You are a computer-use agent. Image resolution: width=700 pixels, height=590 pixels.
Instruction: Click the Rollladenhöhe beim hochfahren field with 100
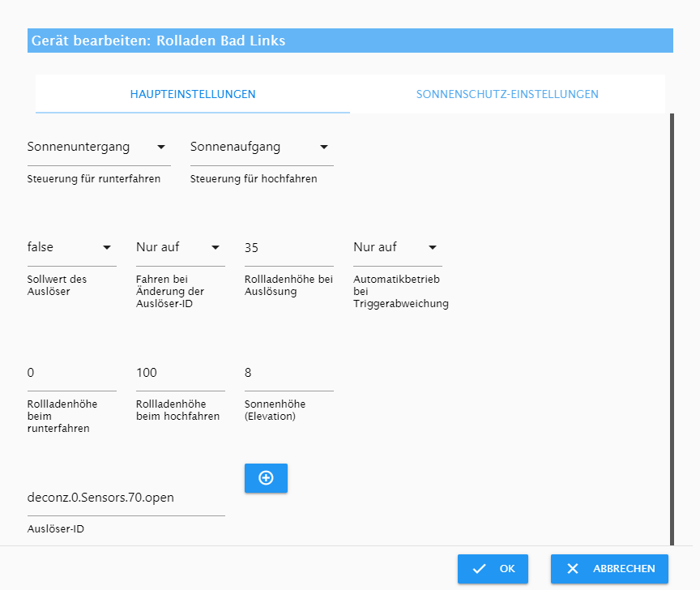(x=181, y=373)
